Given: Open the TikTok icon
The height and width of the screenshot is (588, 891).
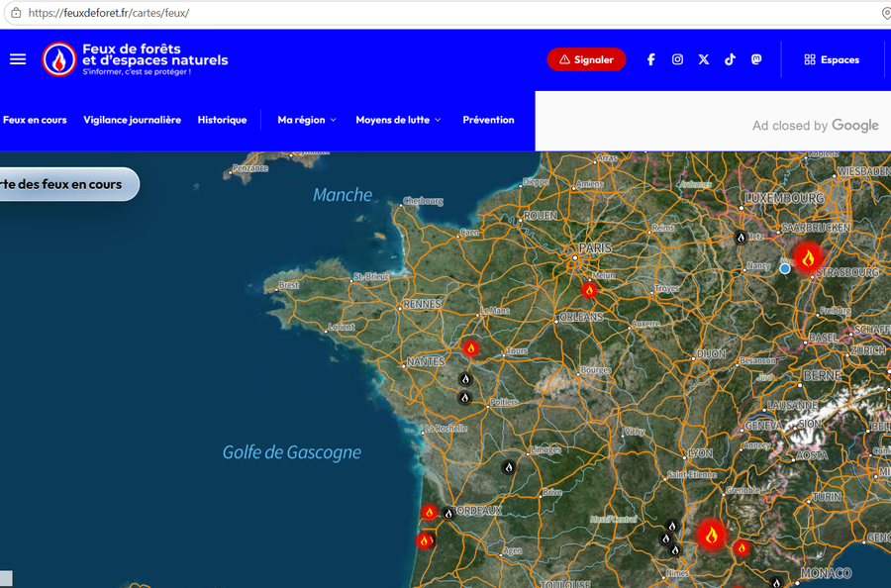Looking at the screenshot, I should (731, 59).
